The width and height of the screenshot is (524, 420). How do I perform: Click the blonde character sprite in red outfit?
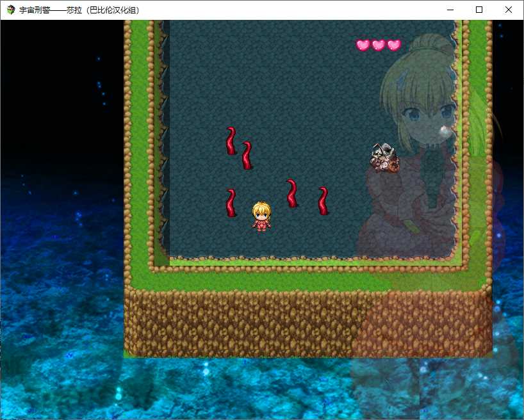click(x=261, y=216)
